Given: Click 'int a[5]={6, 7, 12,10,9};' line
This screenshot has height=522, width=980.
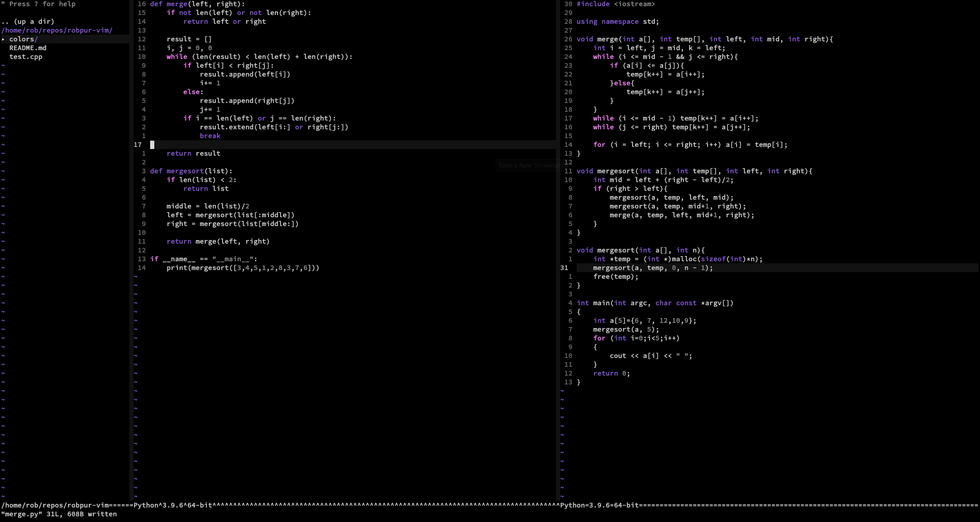Looking at the screenshot, I should pyautogui.click(x=645, y=321).
